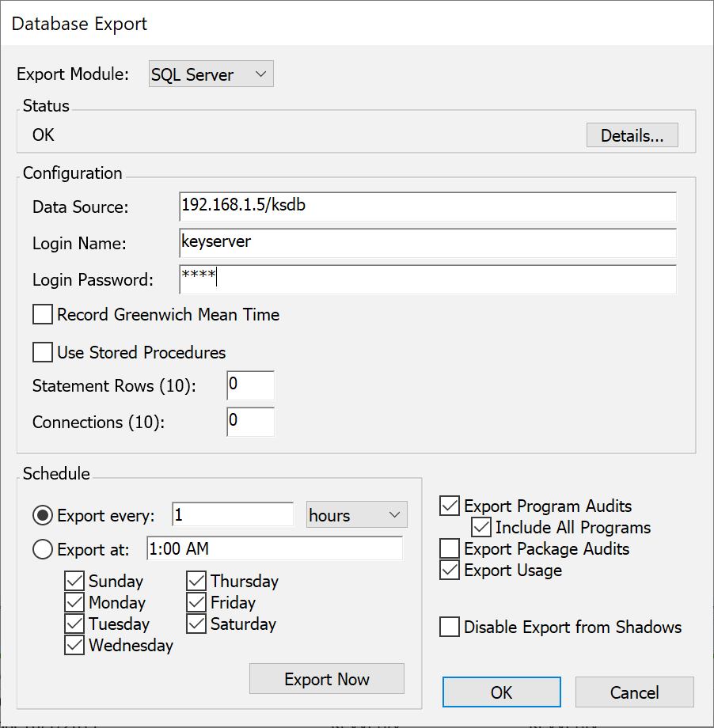Enable Record Greenwich Mean Time
Image resolution: width=714 pixels, height=728 pixels.
(43, 315)
